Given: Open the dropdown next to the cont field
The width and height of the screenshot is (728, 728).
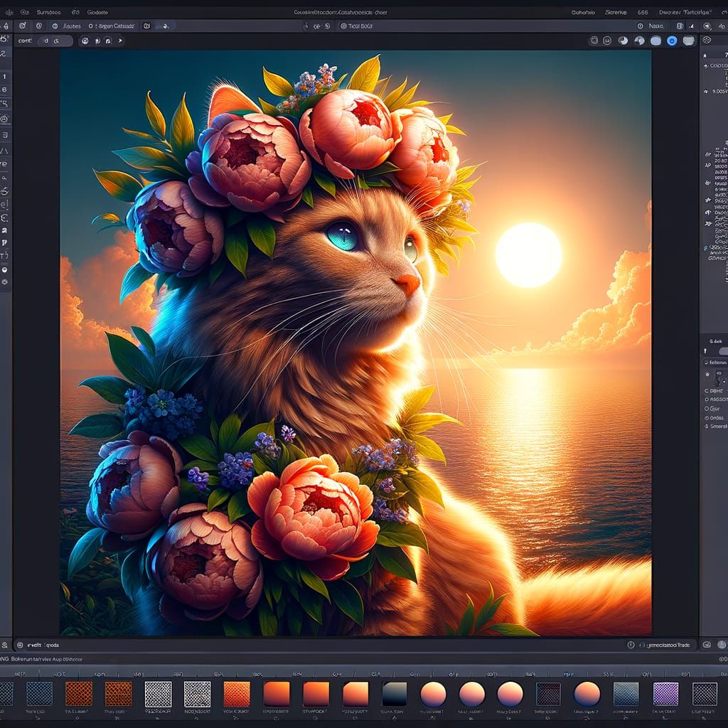Looking at the screenshot, I should 55,41.
